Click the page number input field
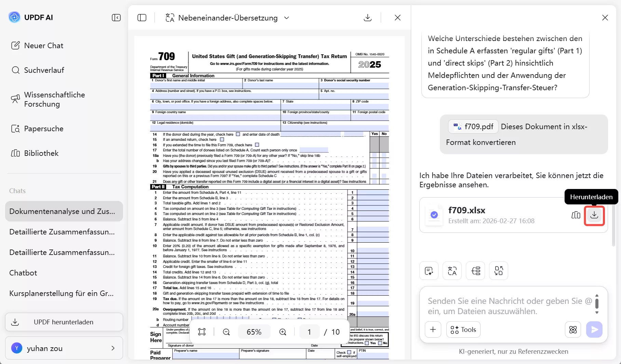This screenshot has width=621, height=364. (x=309, y=332)
